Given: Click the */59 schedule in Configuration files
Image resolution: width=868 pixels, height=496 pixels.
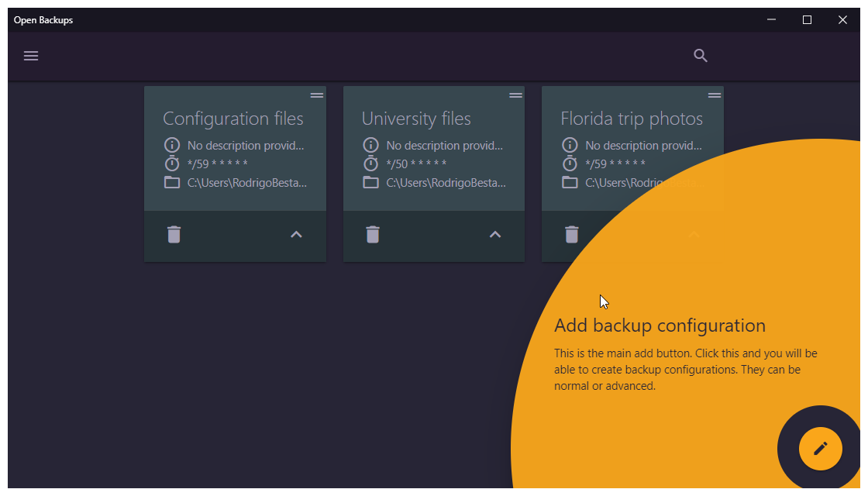Looking at the screenshot, I should [x=217, y=164].
